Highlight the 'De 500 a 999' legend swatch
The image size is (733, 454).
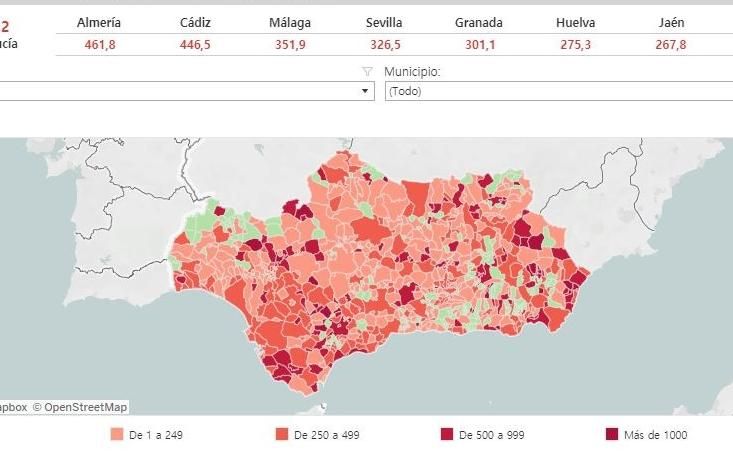coord(446,435)
